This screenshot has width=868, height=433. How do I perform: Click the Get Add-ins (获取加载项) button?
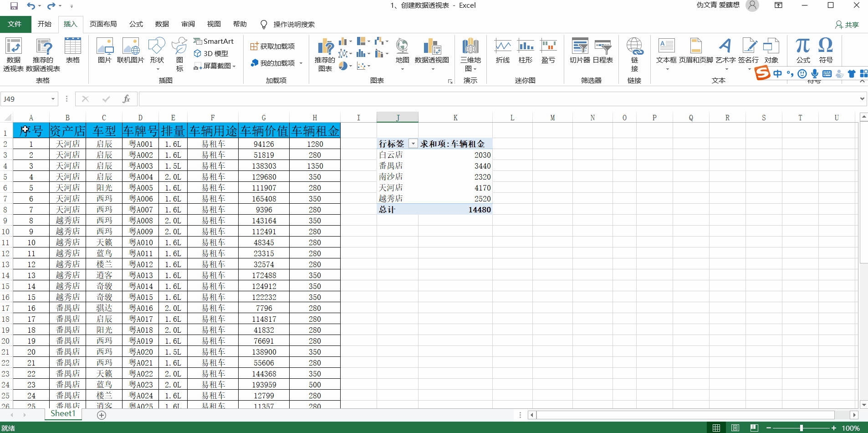(273, 46)
